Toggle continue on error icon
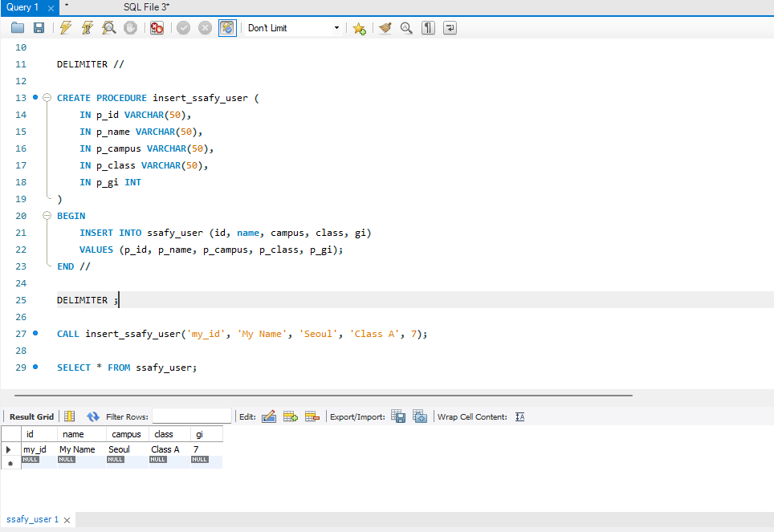 point(157,27)
